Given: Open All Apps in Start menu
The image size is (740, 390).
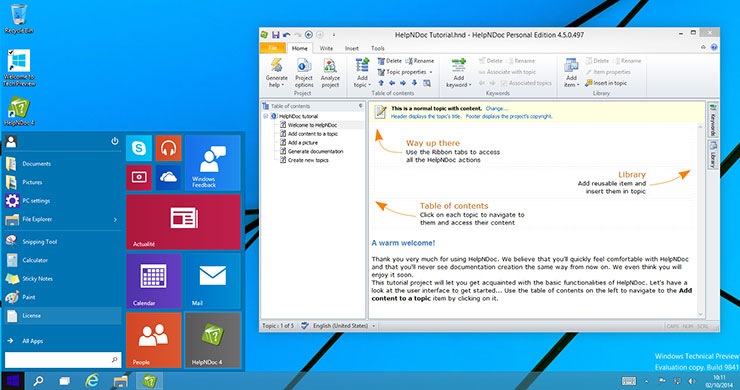Looking at the screenshot, I should click(x=33, y=341).
